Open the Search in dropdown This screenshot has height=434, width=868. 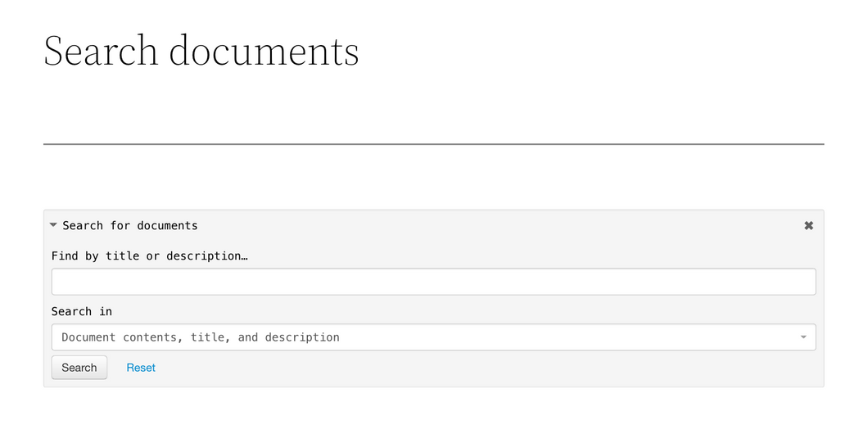(433, 337)
